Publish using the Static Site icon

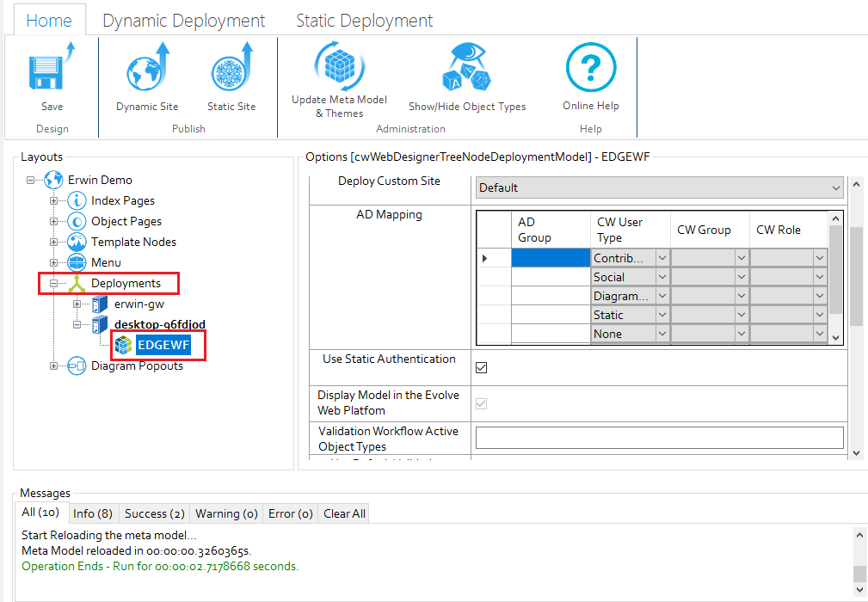point(231,73)
